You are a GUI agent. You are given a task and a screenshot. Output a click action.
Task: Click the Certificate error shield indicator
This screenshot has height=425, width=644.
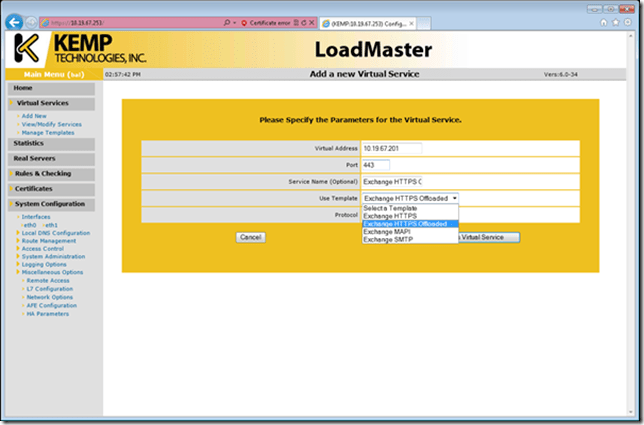pyautogui.click(x=244, y=21)
